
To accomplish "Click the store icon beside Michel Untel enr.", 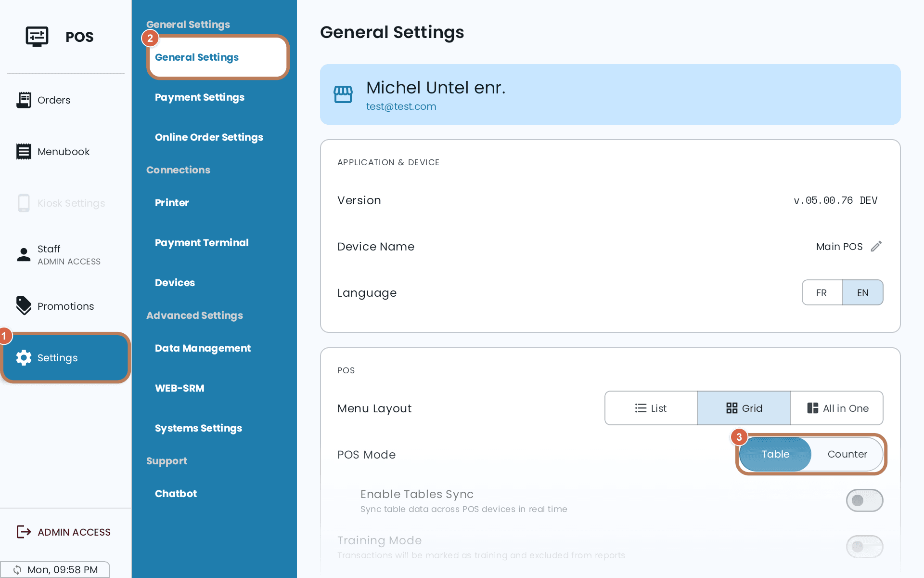I will coord(343,94).
